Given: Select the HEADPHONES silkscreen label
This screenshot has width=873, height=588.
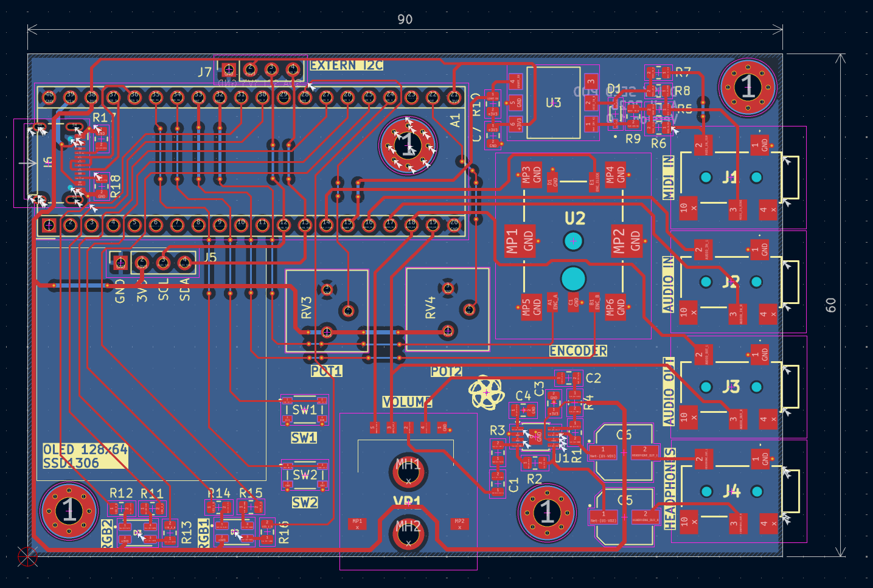Looking at the screenshot, I should coord(670,489).
